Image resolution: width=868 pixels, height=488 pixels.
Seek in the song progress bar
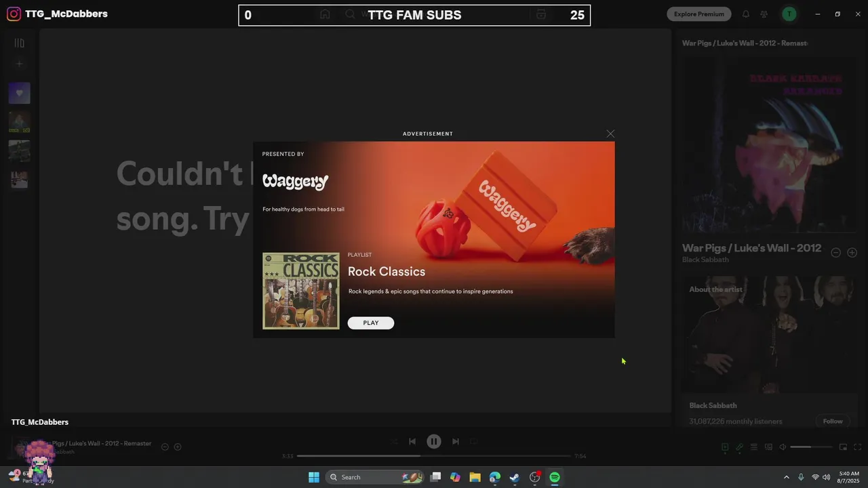[434, 456]
